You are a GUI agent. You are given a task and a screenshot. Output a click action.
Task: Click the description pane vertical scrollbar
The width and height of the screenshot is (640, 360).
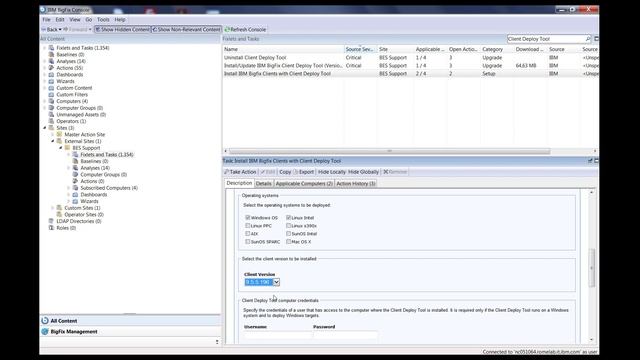pos(591,267)
